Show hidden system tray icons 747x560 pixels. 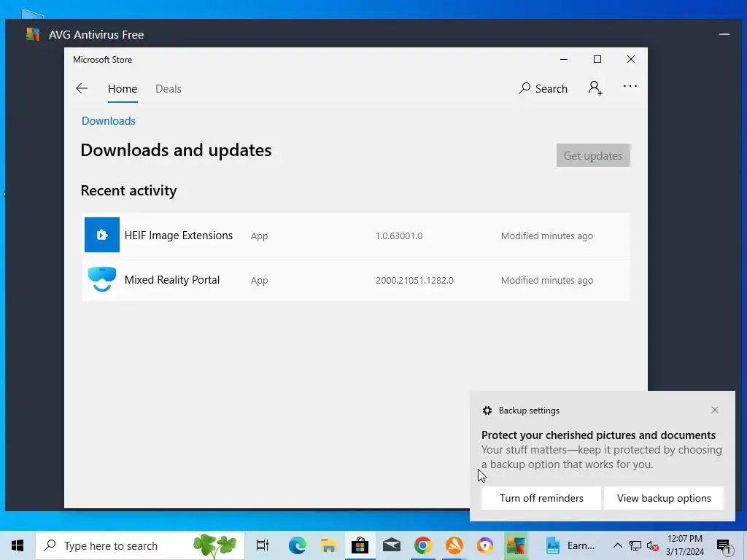click(x=617, y=545)
